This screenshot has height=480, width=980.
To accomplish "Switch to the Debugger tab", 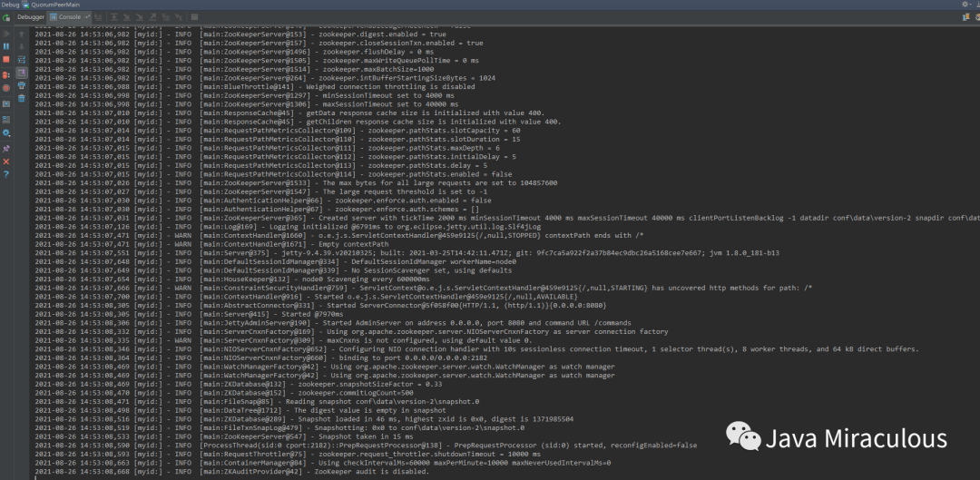I will [31, 17].
